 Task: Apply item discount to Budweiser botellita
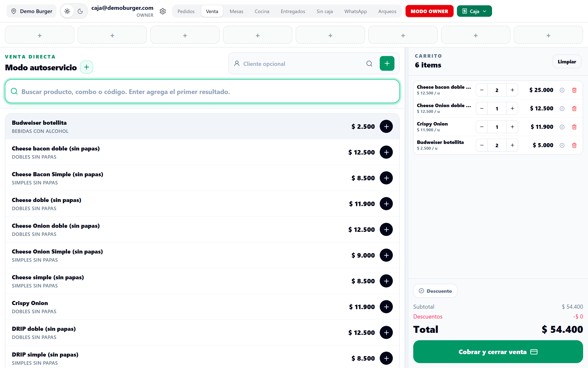tap(562, 145)
